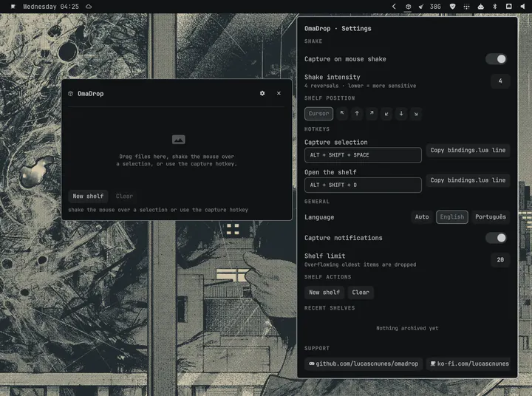Click the robot icon in top bar
Screen dimensions: 532x396
(481, 7)
